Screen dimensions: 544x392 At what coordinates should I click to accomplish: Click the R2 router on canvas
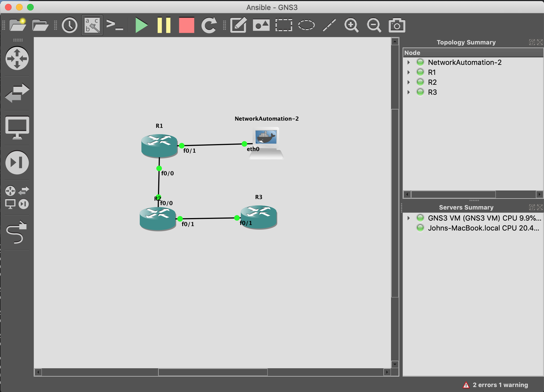(158, 219)
